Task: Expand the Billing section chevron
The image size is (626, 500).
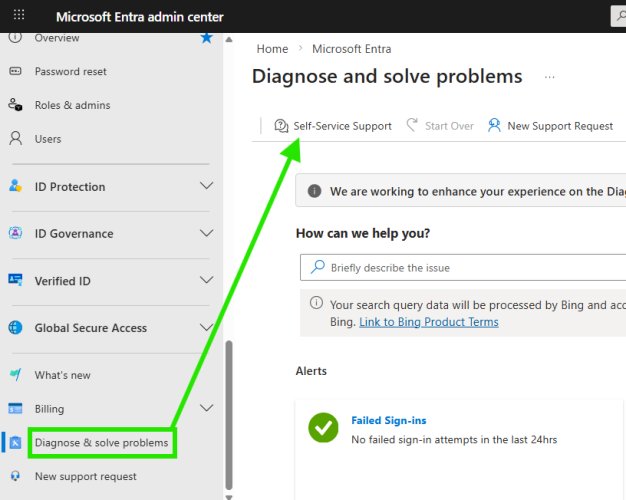Action: (x=206, y=408)
